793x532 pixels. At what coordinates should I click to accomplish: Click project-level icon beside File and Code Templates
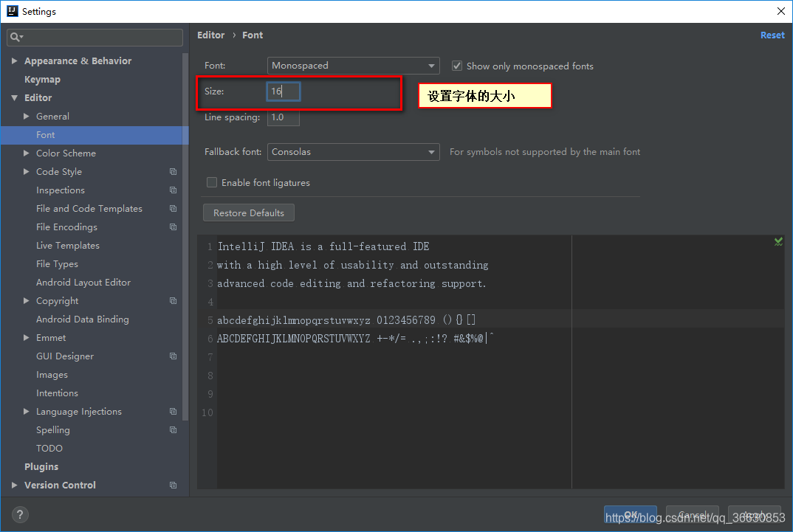(x=173, y=209)
